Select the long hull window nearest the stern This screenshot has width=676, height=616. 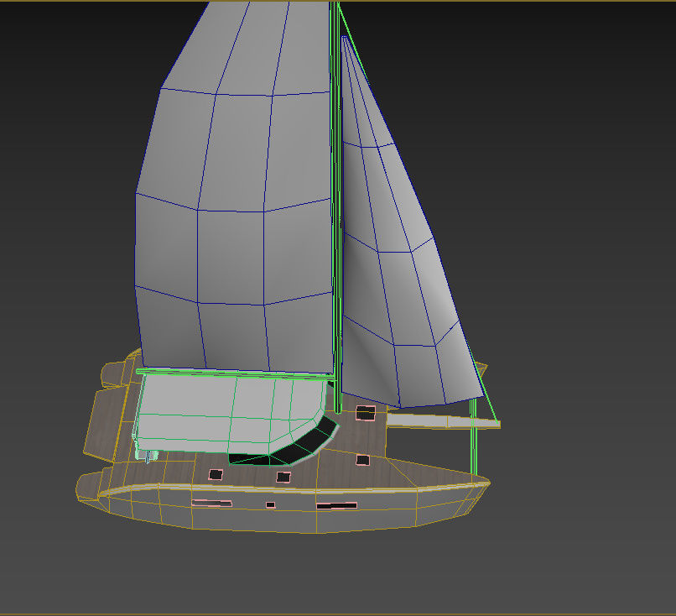click(x=211, y=503)
